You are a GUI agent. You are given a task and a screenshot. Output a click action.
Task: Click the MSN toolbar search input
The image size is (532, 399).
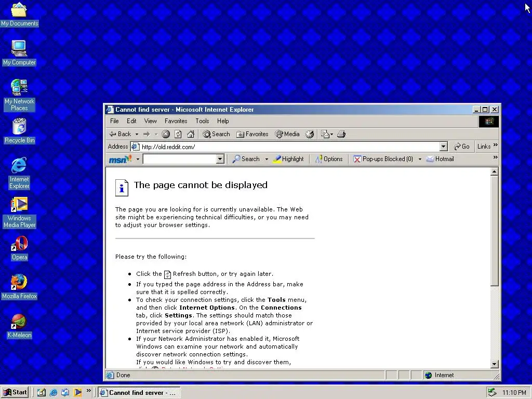[x=180, y=159]
